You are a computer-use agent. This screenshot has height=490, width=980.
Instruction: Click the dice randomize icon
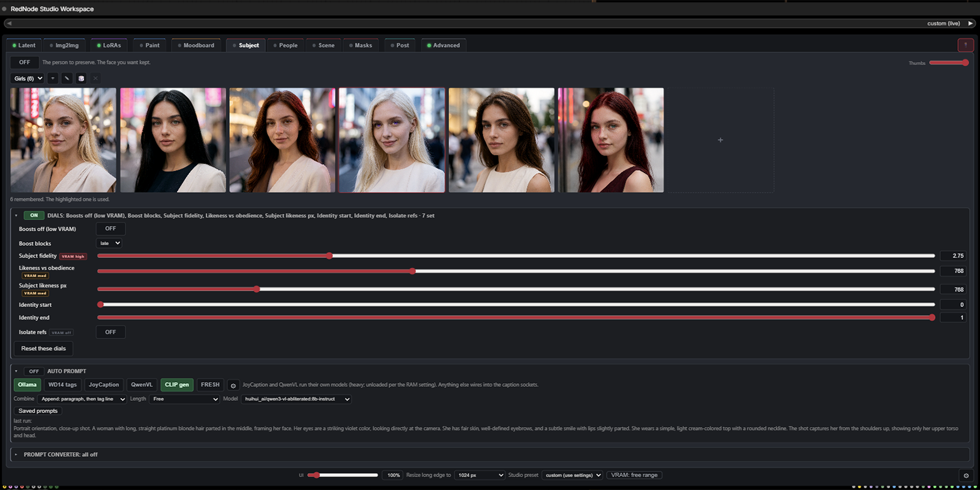[x=81, y=79]
